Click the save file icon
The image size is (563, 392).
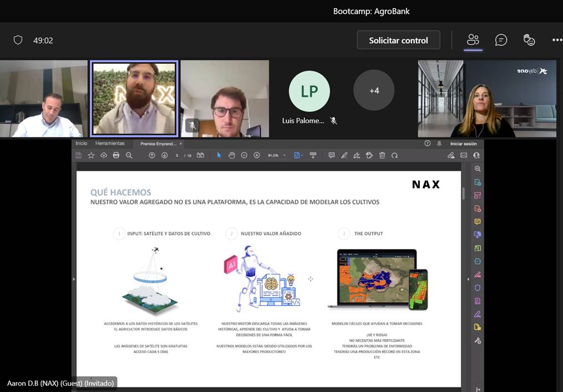pyautogui.click(x=79, y=155)
